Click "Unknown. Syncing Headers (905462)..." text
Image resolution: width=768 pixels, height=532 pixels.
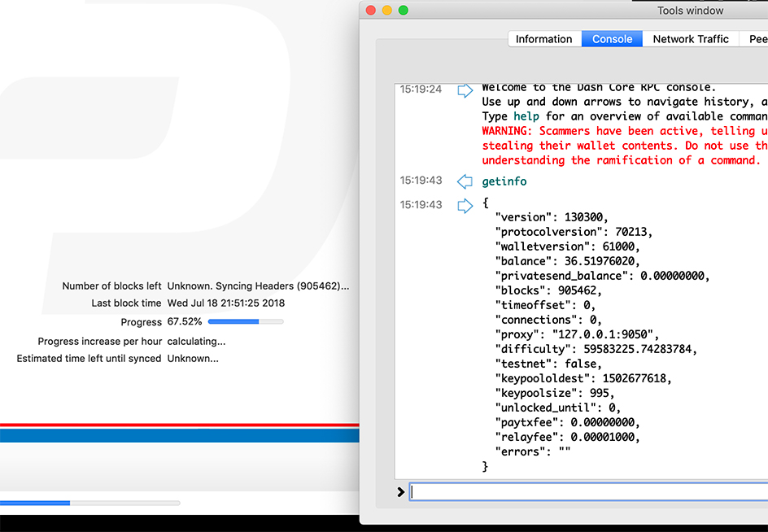click(258, 286)
